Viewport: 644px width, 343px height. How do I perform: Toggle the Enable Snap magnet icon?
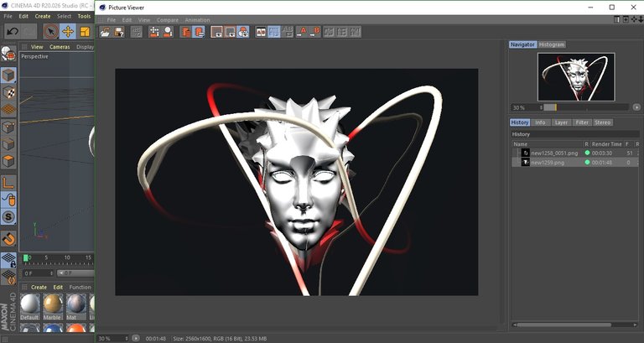[8, 238]
